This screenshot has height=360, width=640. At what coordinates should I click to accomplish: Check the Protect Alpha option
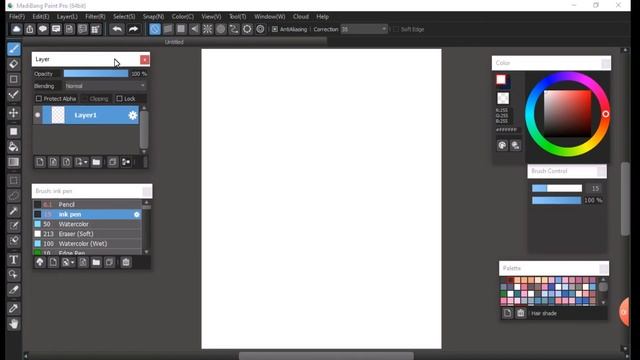[39, 98]
